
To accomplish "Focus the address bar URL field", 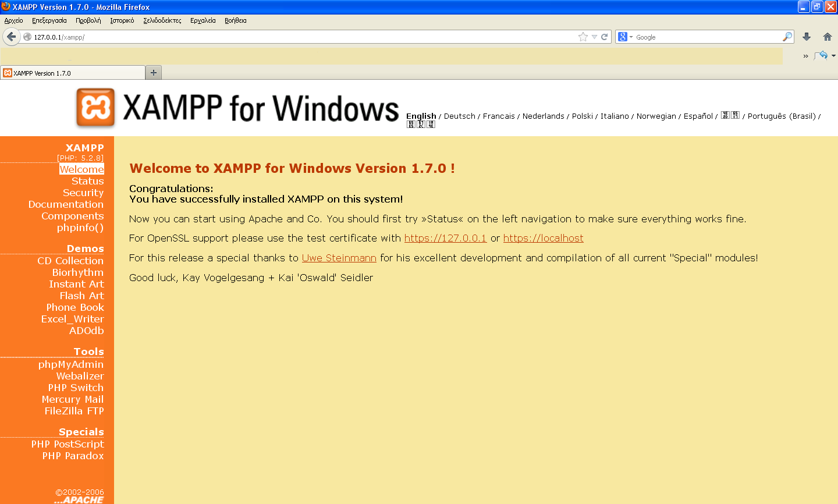I will pyautogui.click(x=303, y=37).
